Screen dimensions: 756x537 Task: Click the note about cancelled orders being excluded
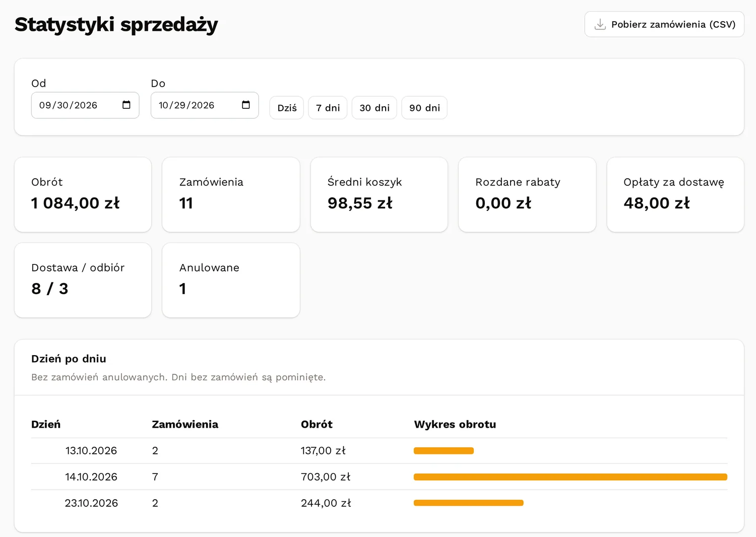pos(178,377)
